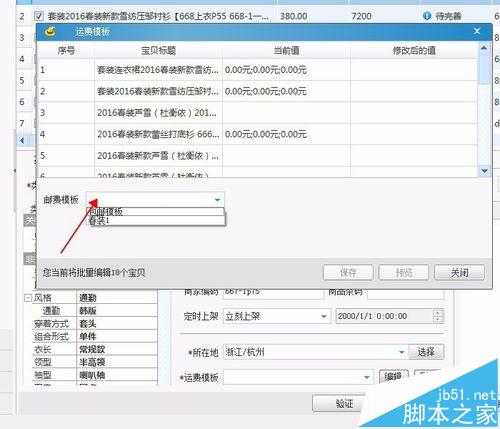Click the 运费模板 dialog hat icon
Screen dimensions: 500x429
50,32
